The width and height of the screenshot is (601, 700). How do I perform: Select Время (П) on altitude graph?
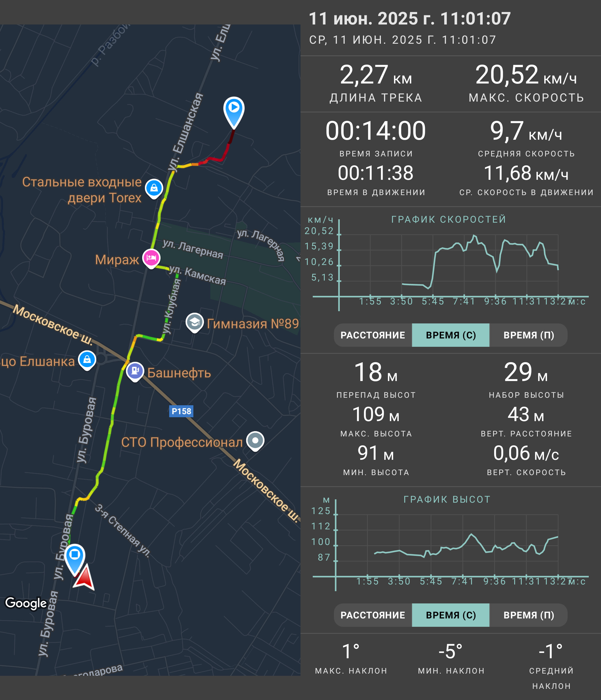tap(529, 615)
